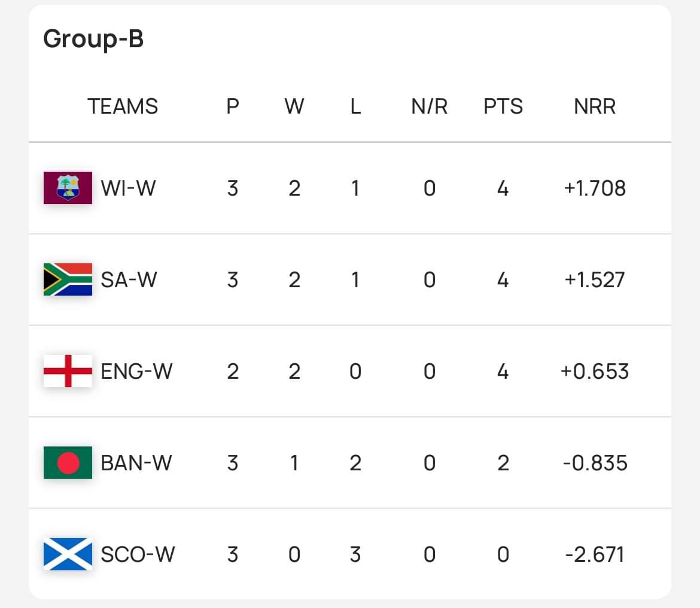Tap the PTS column header

503,107
